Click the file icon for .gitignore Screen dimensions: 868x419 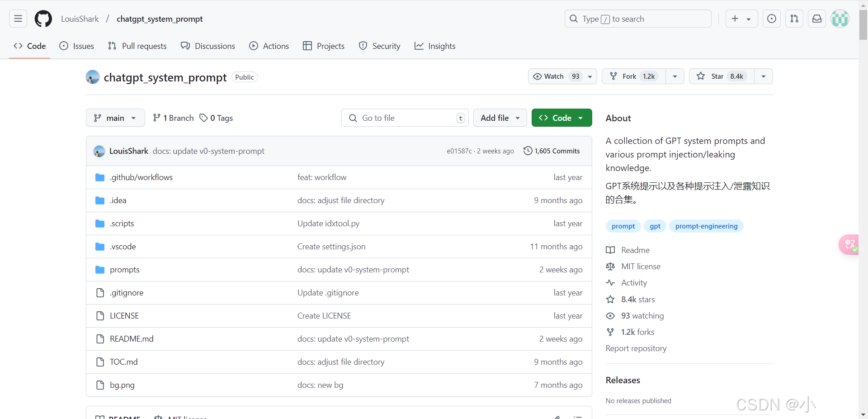[x=100, y=293]
